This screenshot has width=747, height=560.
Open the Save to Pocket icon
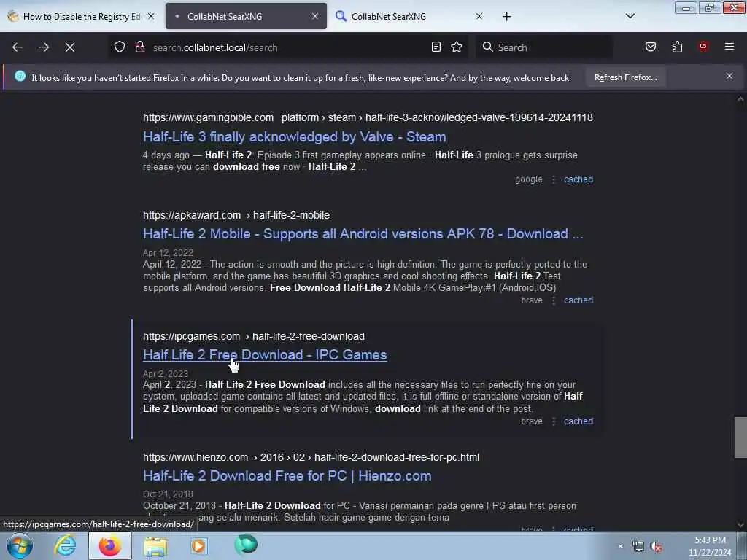click(x=650, y=47)
